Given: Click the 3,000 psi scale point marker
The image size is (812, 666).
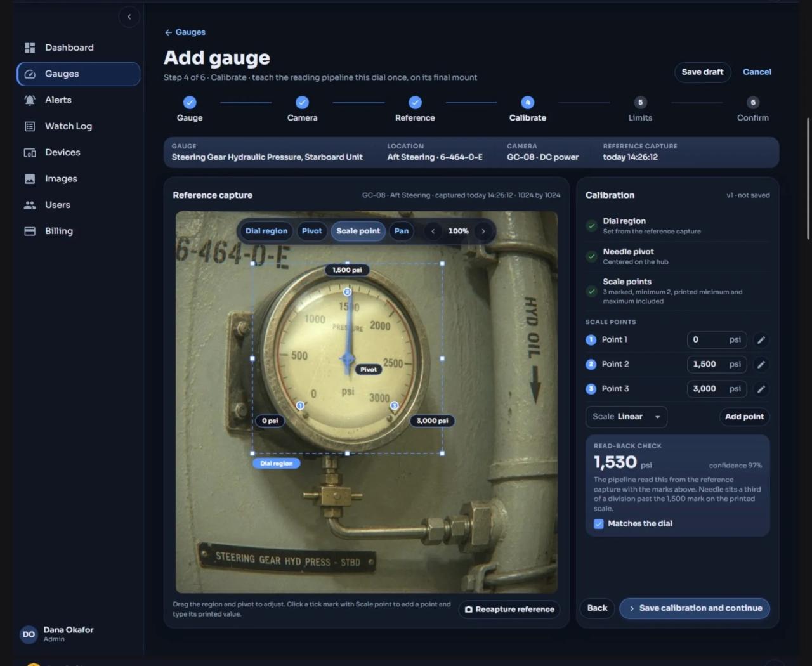Looking at the screenshot, I should pyautogui.click(x=394, y=405).
